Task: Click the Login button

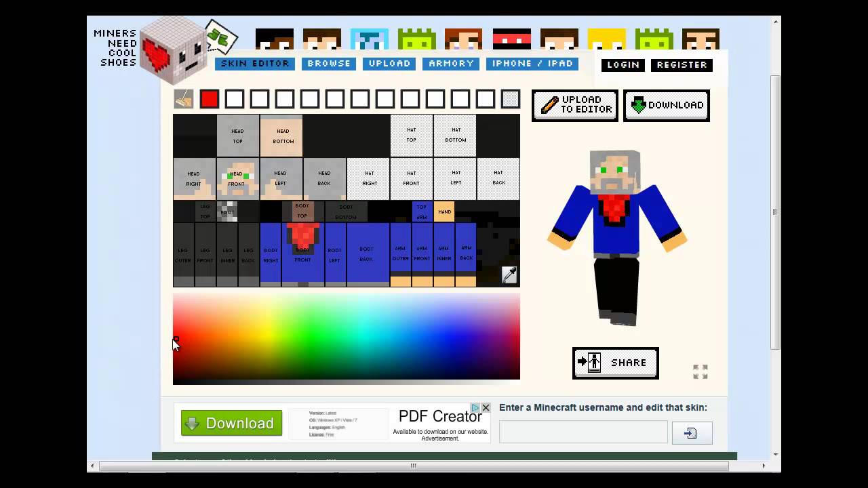Action: point(623,65)
